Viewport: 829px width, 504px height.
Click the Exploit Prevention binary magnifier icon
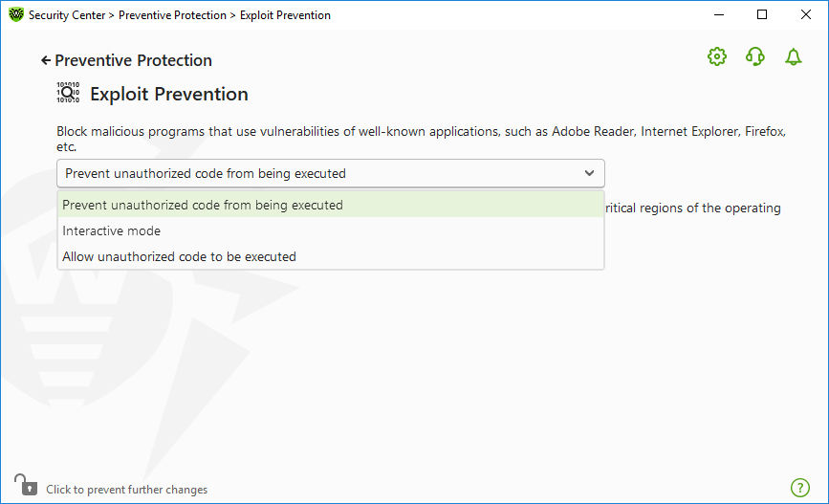68,93
